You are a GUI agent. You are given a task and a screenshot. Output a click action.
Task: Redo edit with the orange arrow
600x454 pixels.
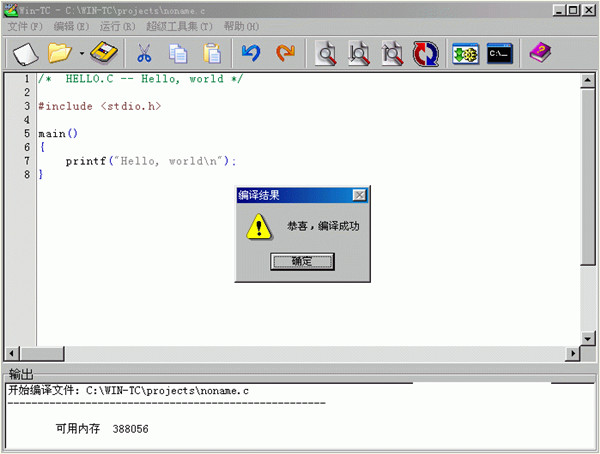[285, 53]
